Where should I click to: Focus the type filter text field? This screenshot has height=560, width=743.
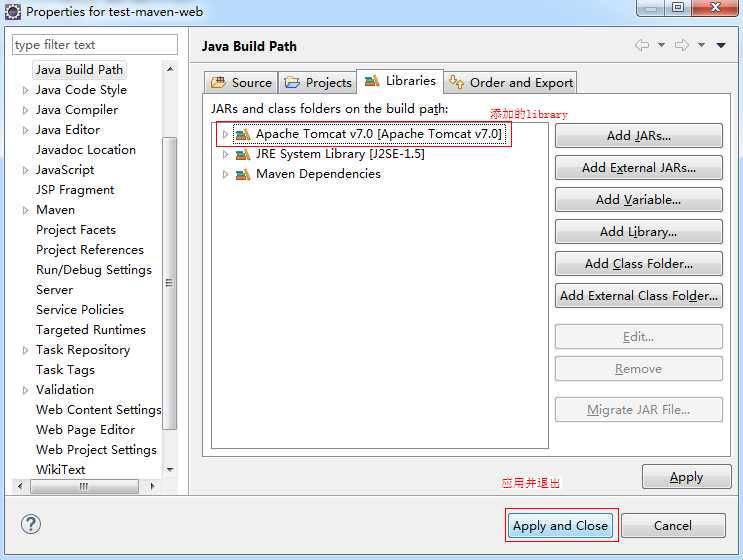pos(95,45)
